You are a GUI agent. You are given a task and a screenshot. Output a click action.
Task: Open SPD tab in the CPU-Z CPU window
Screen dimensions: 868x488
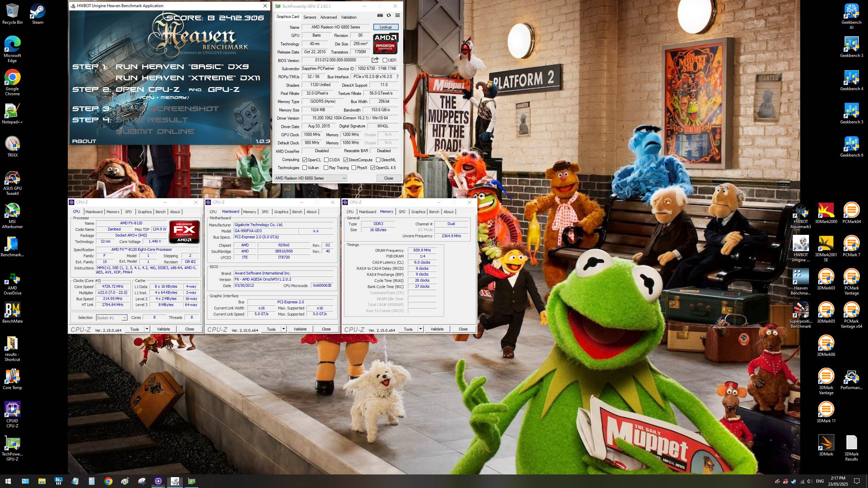click(x=128, y=212)
